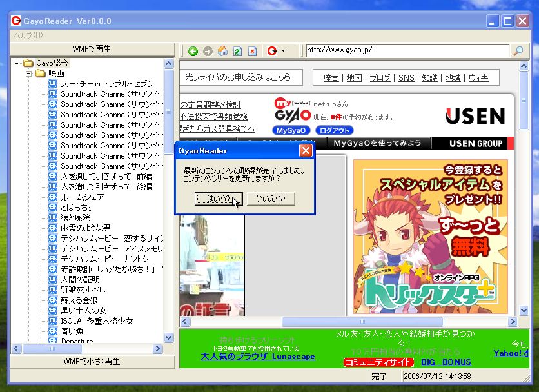Click the コミュニティサイト red button
This screenshot has width=539, height=392.
(378, 362)
